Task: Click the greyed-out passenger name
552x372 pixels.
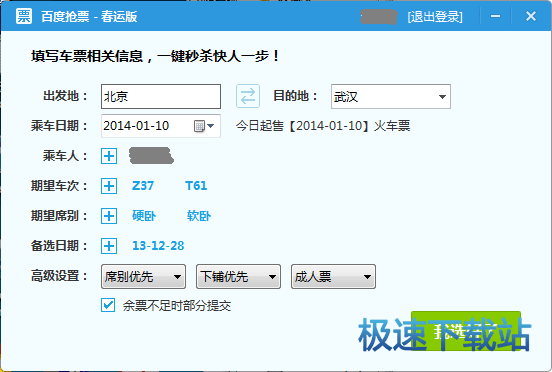Action: tap(151, 156)
